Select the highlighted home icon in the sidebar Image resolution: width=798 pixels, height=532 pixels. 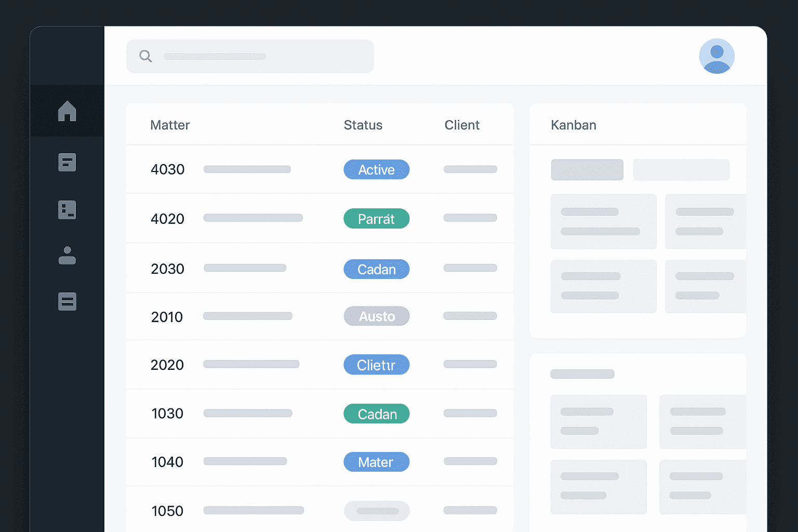tap(67, 111)
